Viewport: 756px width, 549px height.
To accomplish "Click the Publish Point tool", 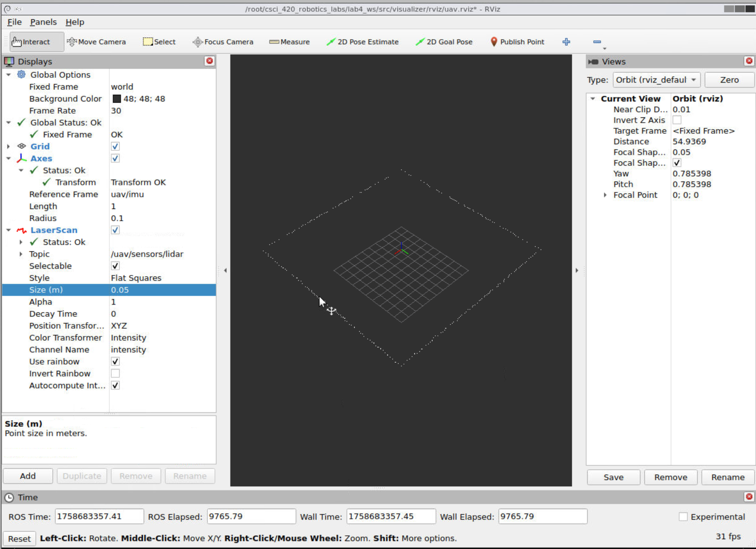I will pos(517,42).
